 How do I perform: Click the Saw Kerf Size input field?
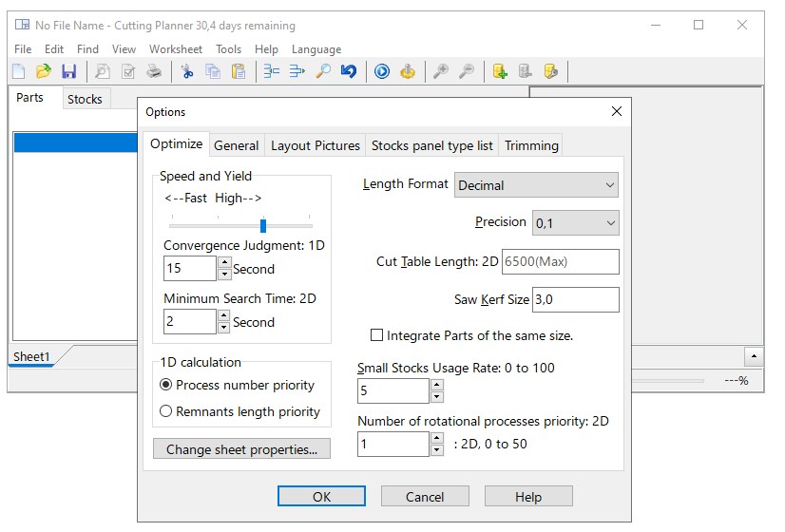point(575,300)
